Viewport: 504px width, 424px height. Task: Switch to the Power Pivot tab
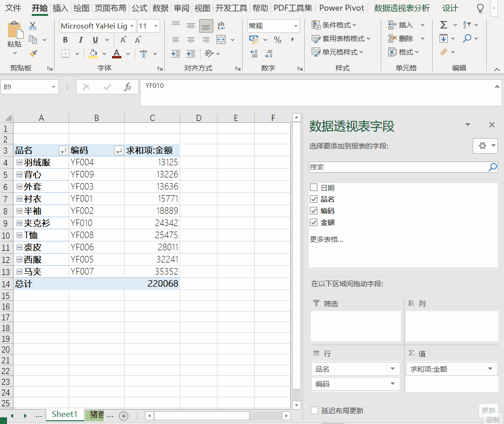pyautogui.click(x=342, y=8)
